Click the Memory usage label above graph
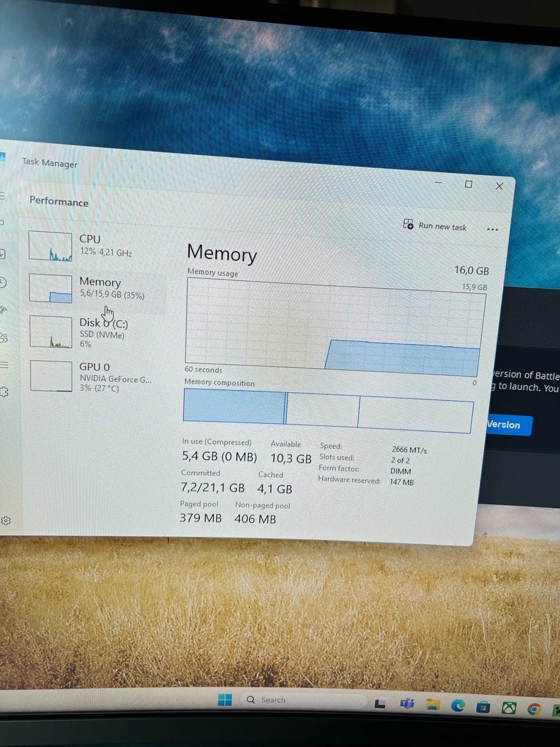Image resolution: width=560 pixels, height=747 pixels. pyautogui.click(x=213, y=273)
